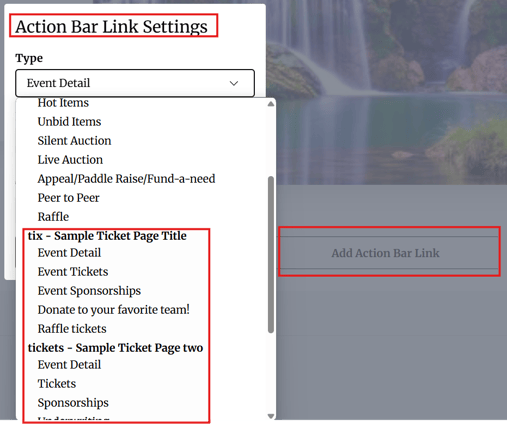Pick Donate to your favorite team!
The width and height of the screenshot is (507, 424).
(114, 310)
